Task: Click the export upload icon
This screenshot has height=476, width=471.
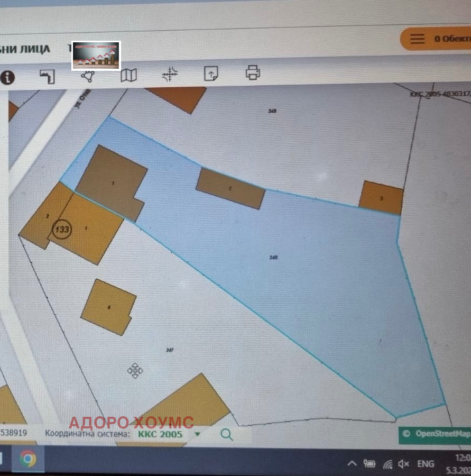Action: (211, 74)
